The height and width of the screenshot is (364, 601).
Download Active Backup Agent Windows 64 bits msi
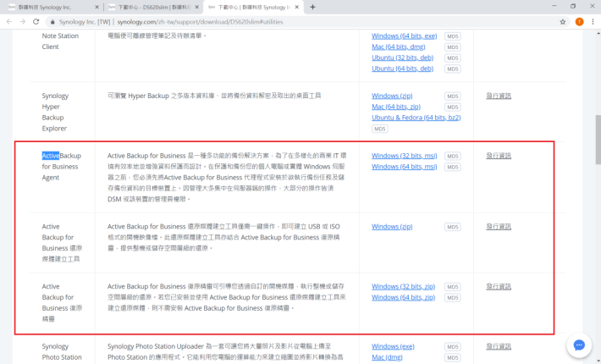[x=404, y=167]
